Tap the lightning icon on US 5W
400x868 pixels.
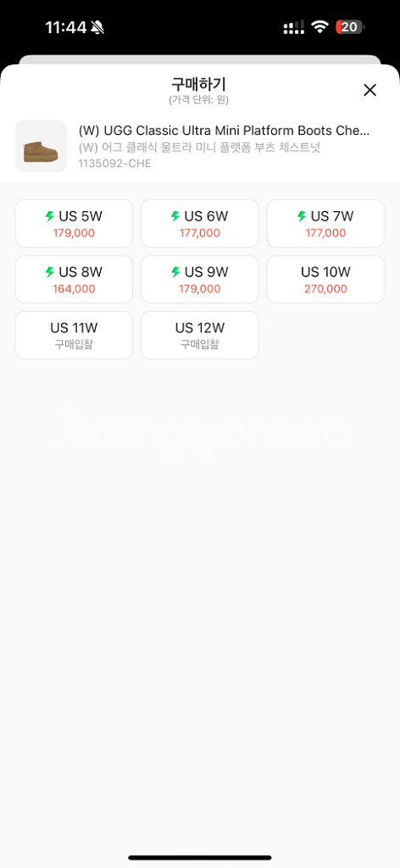coord(50,216)
